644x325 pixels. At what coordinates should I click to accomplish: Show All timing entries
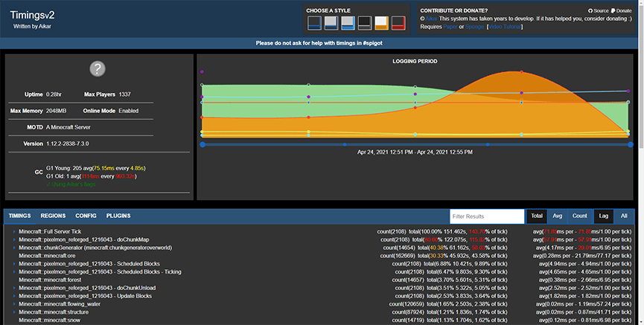624,216
